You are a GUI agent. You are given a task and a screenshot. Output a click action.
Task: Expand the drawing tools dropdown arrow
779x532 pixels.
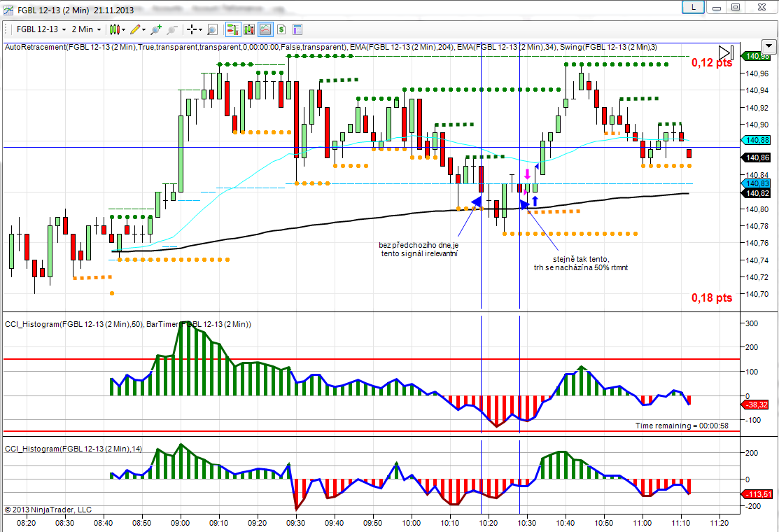pyautogui.click(x=143, y=30)
